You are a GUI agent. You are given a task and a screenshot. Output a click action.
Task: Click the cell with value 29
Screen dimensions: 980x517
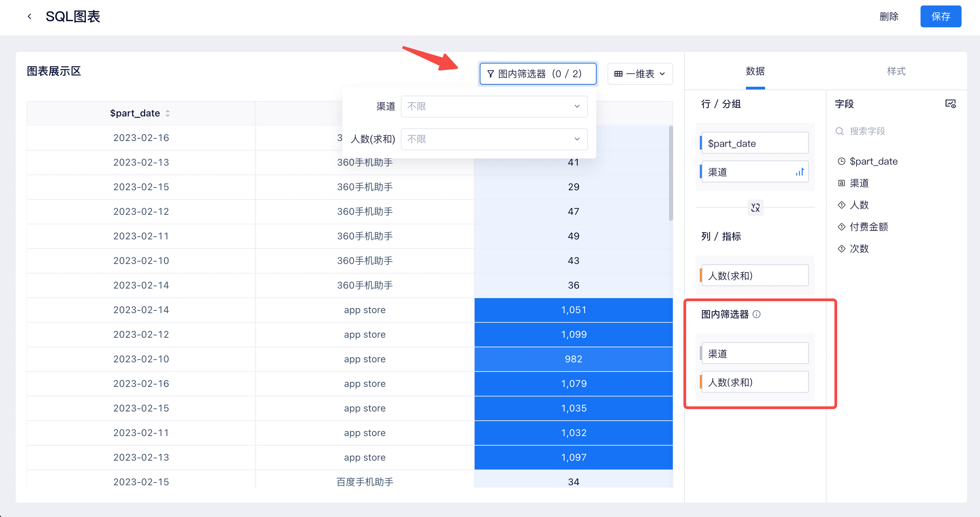click(573, 187)
